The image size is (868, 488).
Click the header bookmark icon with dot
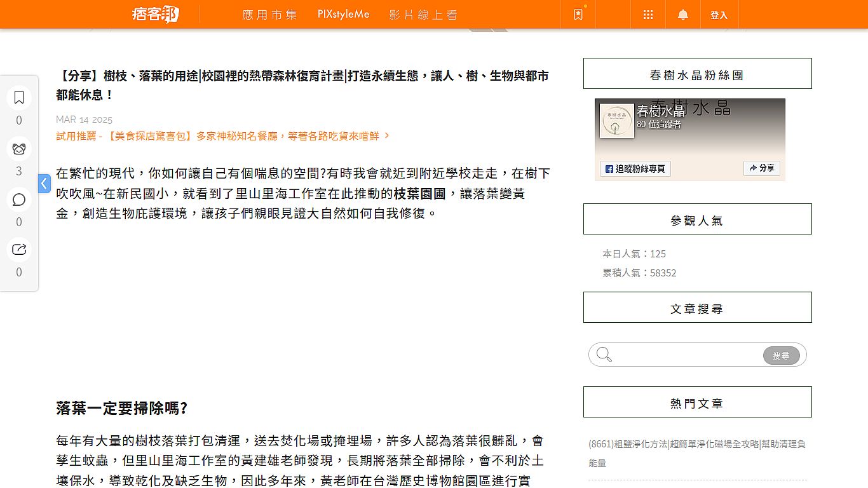(578, 15)
